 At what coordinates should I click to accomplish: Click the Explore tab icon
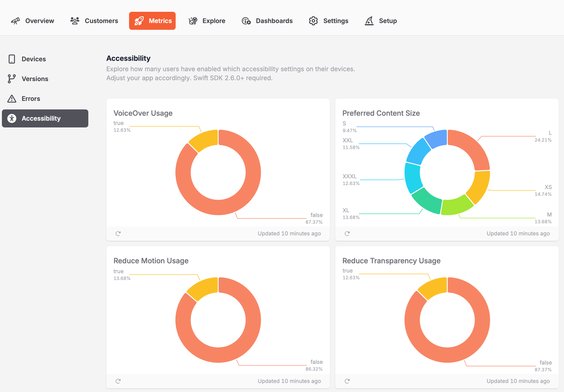193,21
